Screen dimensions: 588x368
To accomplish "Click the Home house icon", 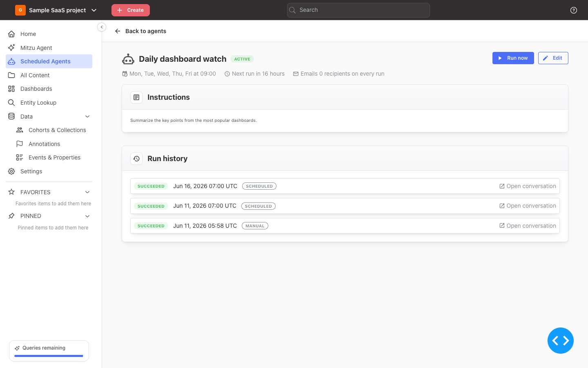I will [x=11, y=34].
